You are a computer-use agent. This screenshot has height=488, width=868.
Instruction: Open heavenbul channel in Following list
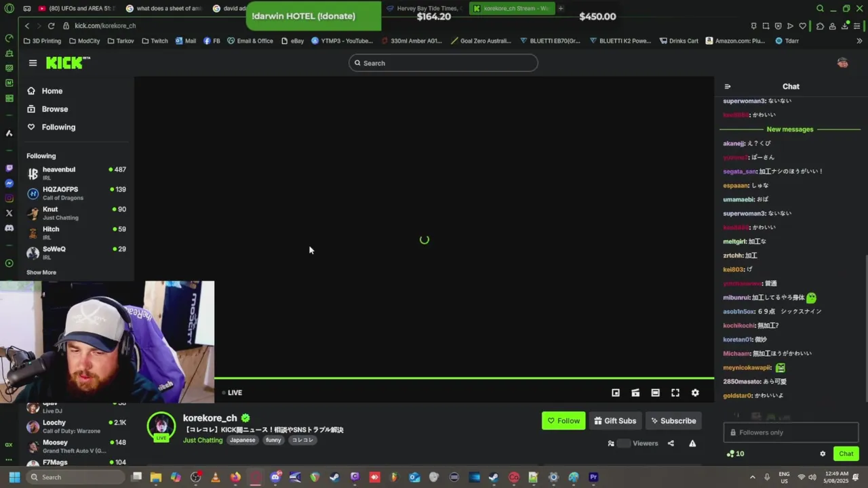coord(76,173)
